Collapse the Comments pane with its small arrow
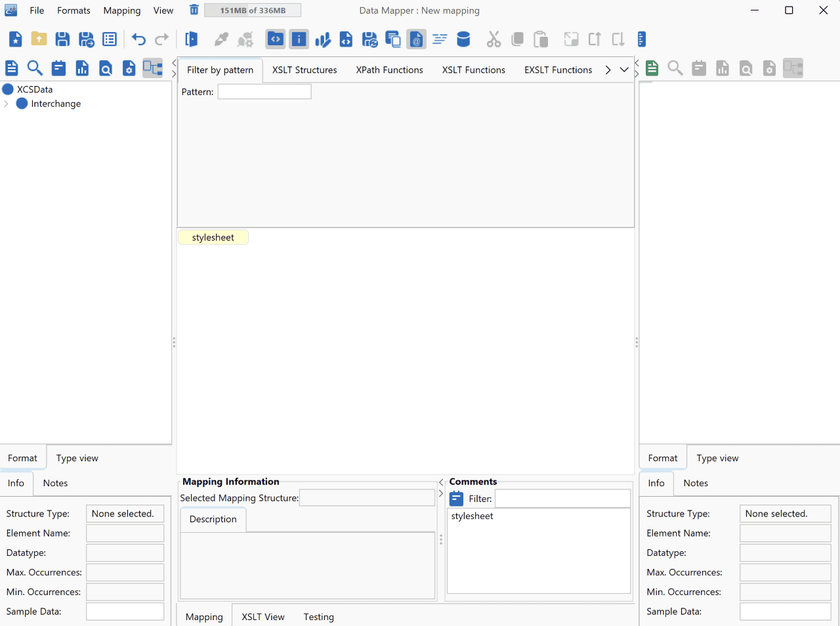The image size is (840, 626). 441,493
